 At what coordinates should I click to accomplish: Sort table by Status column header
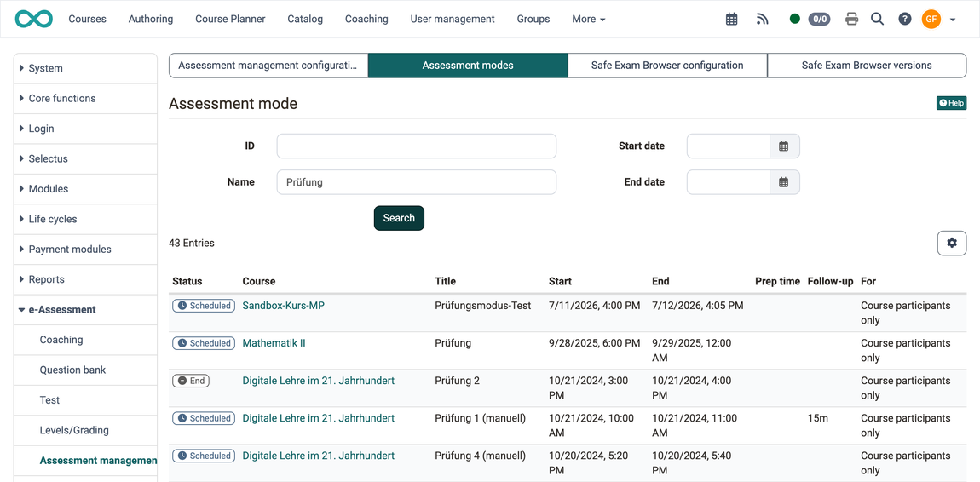pos(187,282)
